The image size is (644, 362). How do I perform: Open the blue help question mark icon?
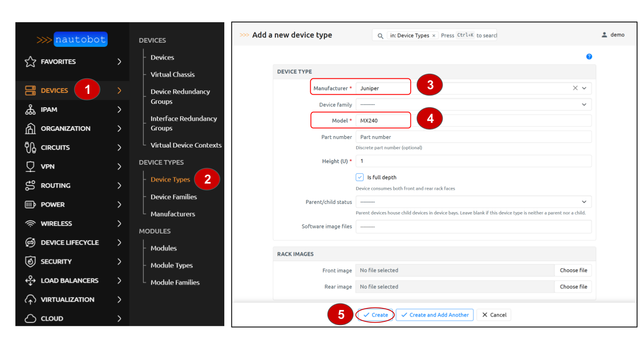click(589, 57)
